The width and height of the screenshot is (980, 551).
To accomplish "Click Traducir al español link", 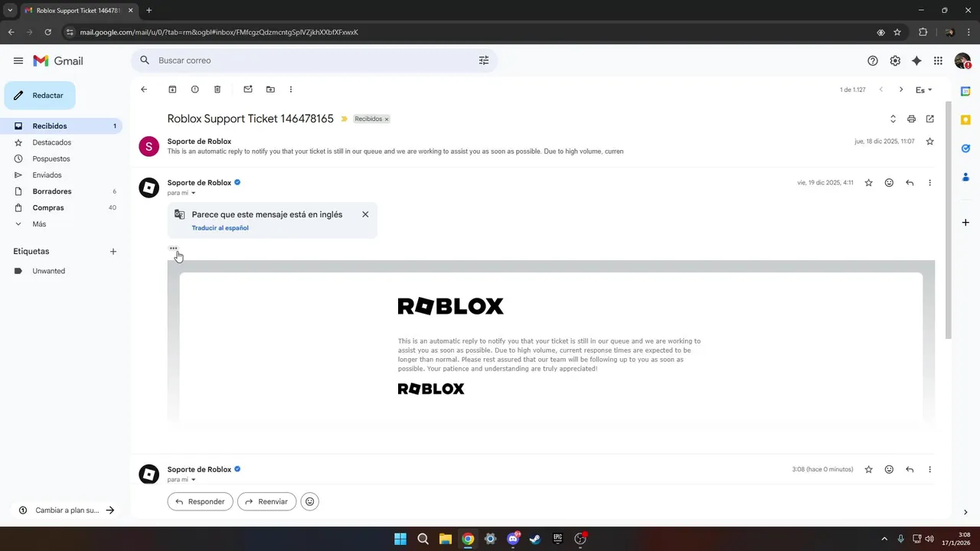I will [220, 228].
